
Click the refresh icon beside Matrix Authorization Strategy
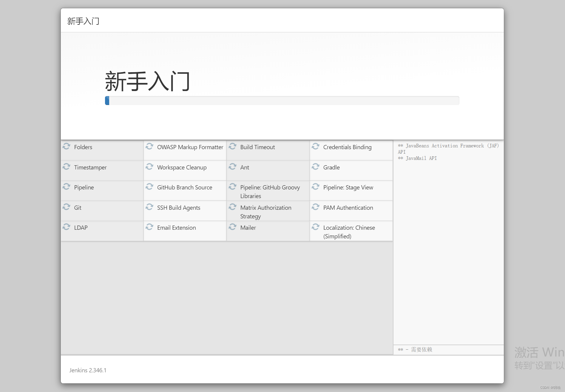pos(232,207)
